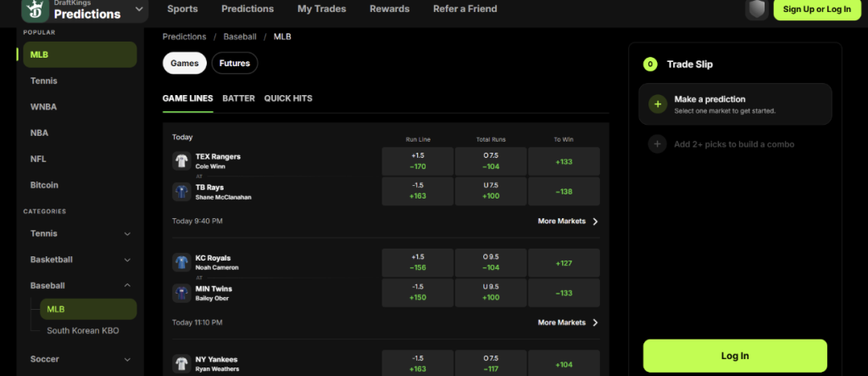Select the GAME LINES tab
This screenshot has height=376, width=868.
point(187,98)
